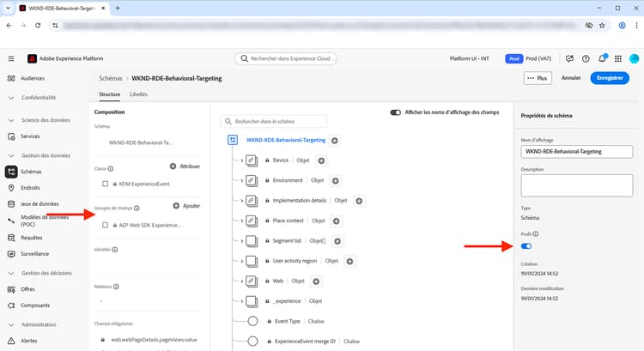The width and height of the screenshot is (644, 351).
Task: Reload the browser page
Action: [x=38, y=26]
